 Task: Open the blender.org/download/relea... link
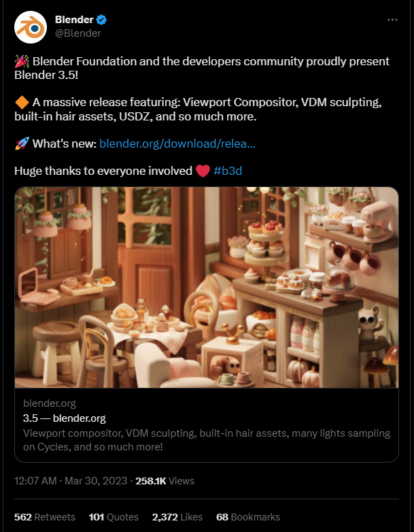pos(177,144)
